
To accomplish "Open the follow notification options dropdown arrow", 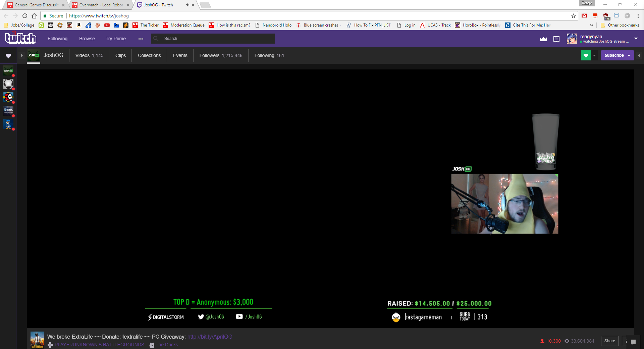I will click(594, 55).
